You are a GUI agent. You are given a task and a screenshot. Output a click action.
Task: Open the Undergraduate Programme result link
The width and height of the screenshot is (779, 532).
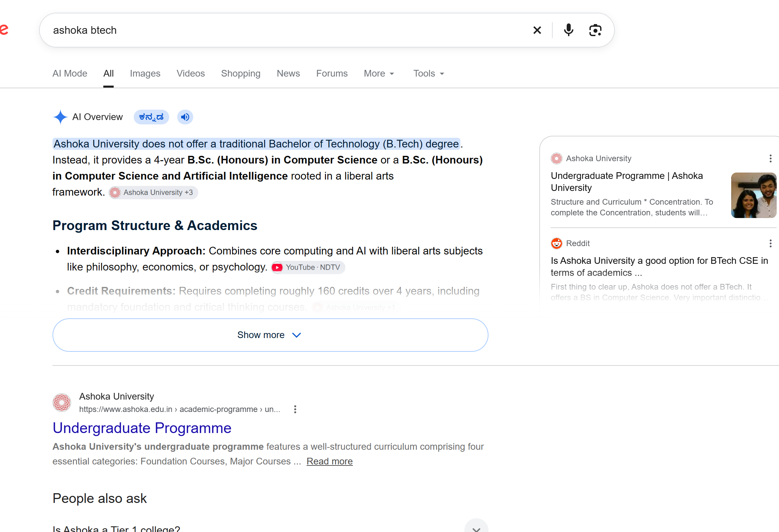[142, 428]
